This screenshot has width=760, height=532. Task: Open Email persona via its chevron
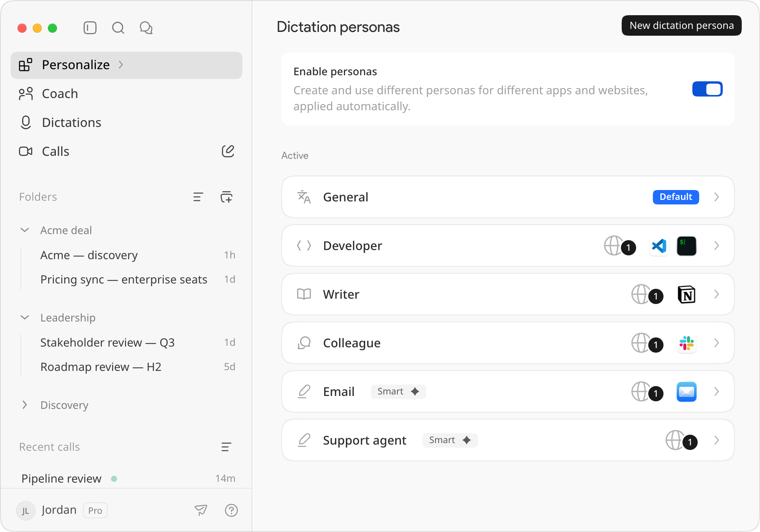(x=717, y=391)
